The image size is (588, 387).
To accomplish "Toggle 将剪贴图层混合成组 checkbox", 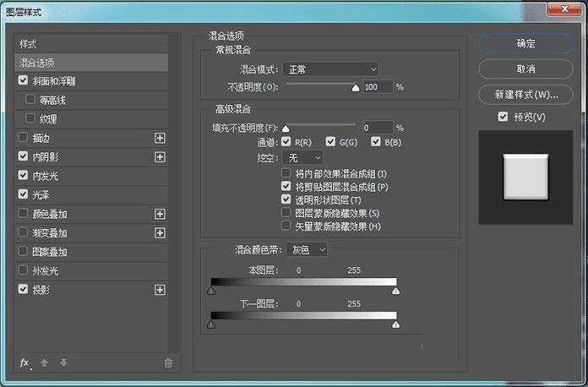I will (x=286, y=186).
